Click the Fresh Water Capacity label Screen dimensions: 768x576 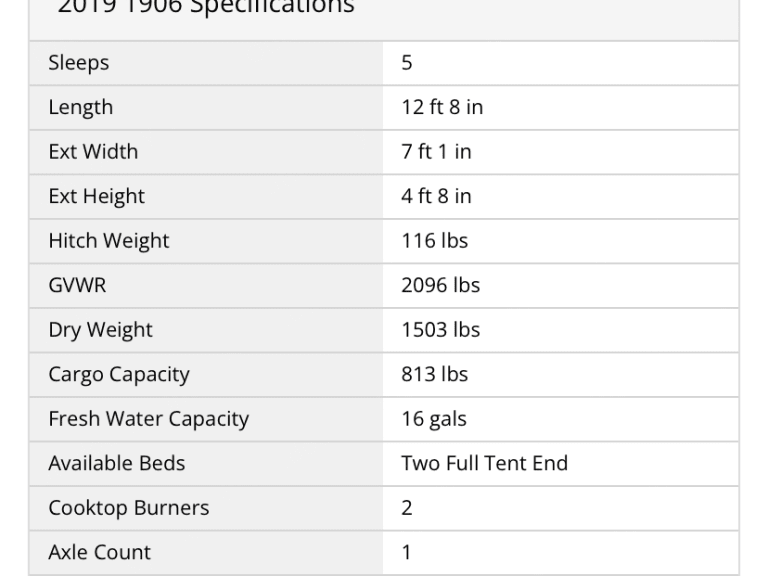pos(148,419)
